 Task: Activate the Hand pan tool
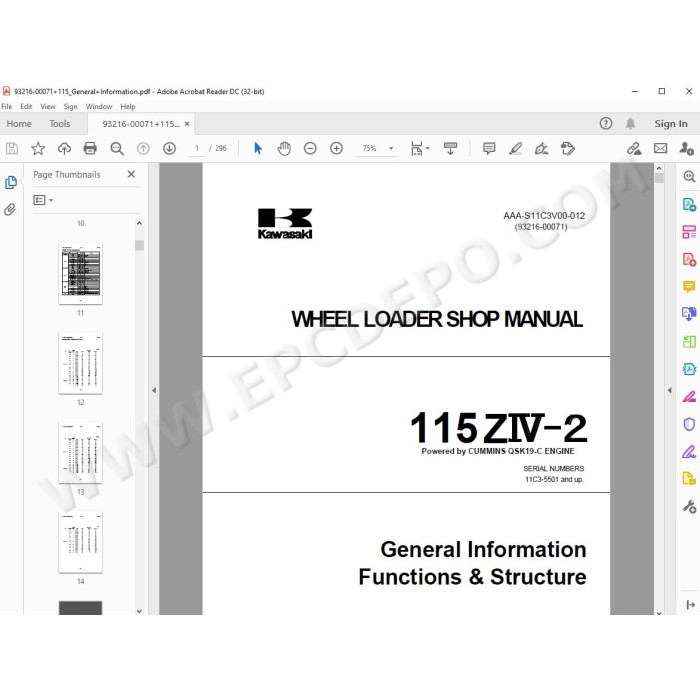pos(284,148)
